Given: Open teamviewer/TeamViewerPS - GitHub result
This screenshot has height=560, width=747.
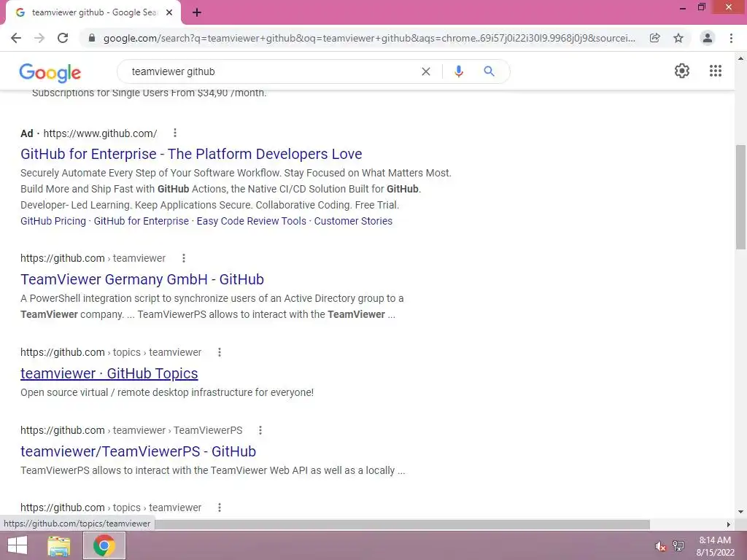Looking at the screenshot, I should click(138, 451).
